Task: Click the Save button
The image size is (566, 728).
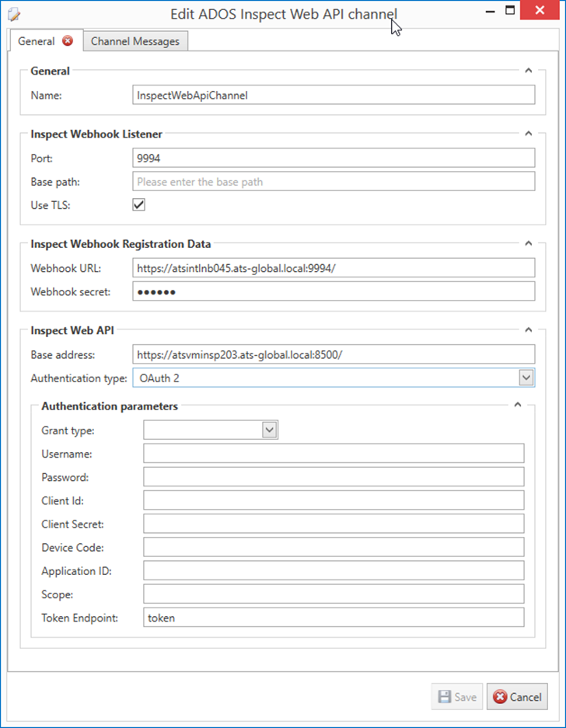Action: coord(457,696)
